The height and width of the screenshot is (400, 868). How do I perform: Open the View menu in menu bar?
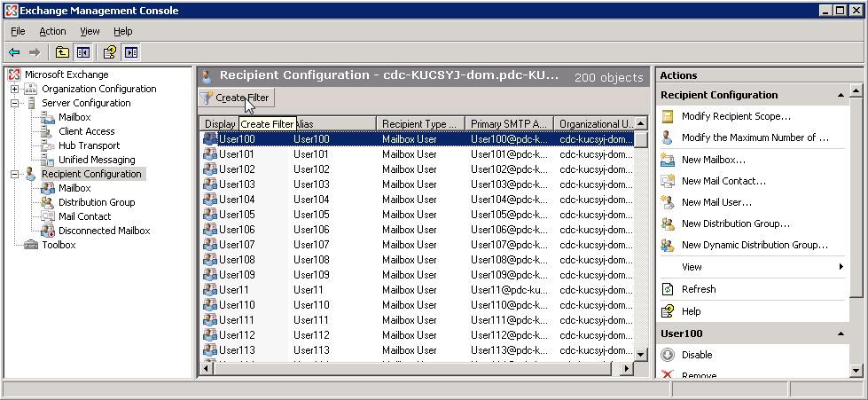tap(90, 32)
